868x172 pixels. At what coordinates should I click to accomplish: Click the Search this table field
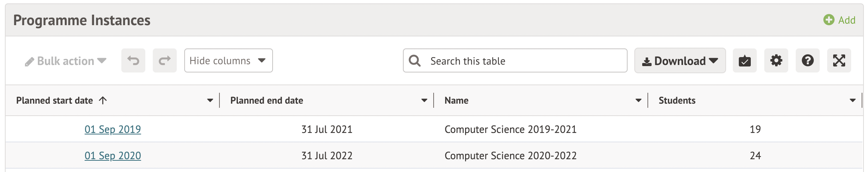pyautogui.click(x=524, y=61)
